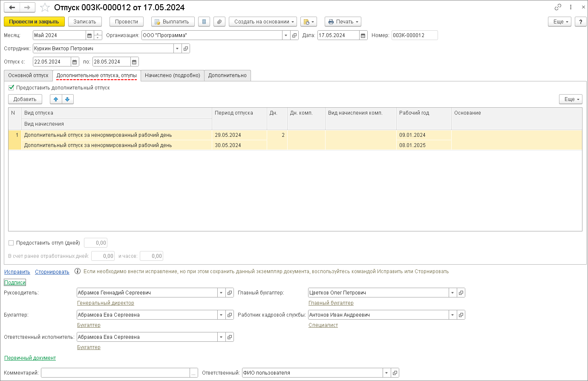Open Работник кадровой службы record icon

461,315
